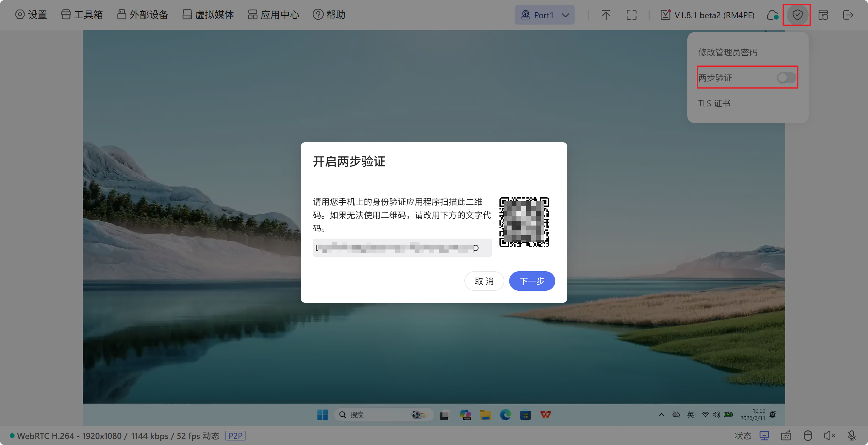This screenshot has width=868, height=445.
Task: Open the 外部设备 external devices menu
Action: (x=142, y=15)
